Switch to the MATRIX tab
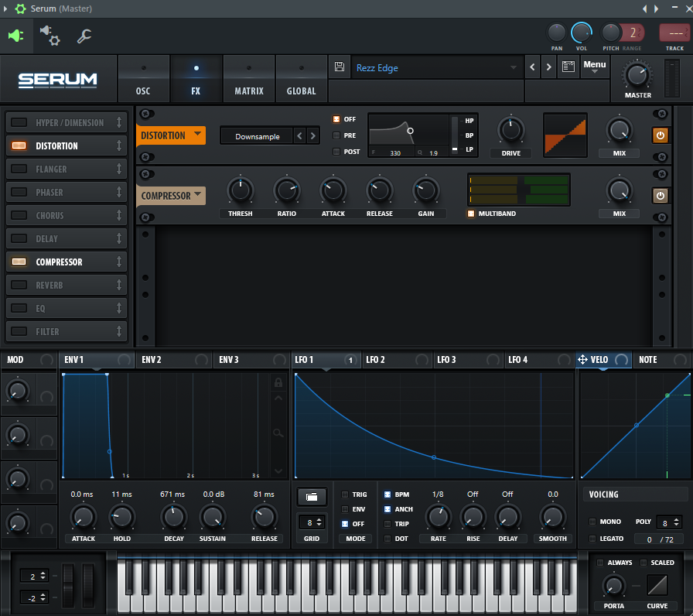 click(249, 79)
